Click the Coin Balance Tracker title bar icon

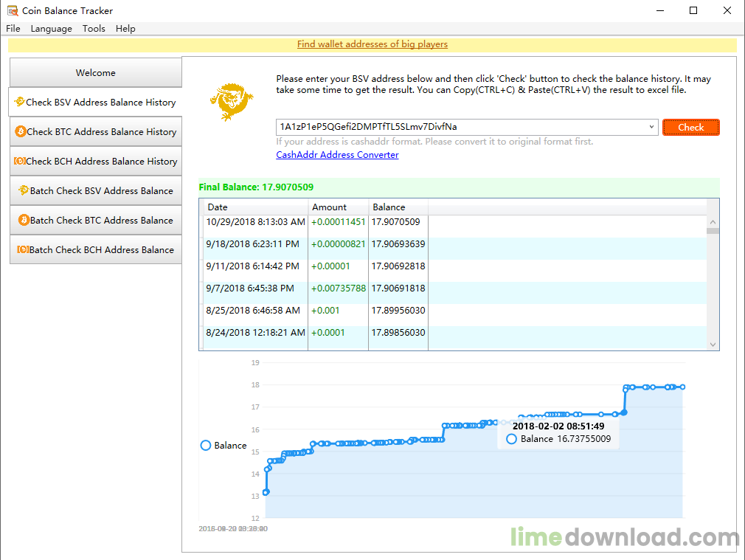click(x=12, y=11)
